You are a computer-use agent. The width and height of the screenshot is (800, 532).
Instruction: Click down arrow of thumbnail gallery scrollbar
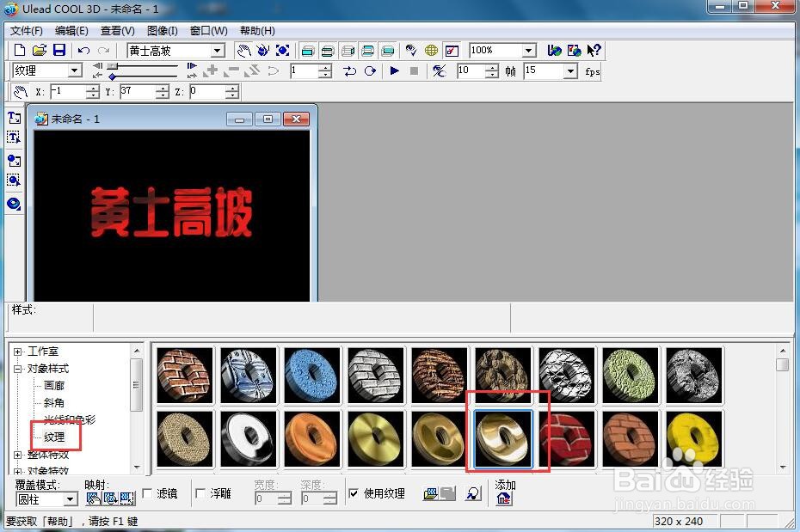tap(783, 467)
